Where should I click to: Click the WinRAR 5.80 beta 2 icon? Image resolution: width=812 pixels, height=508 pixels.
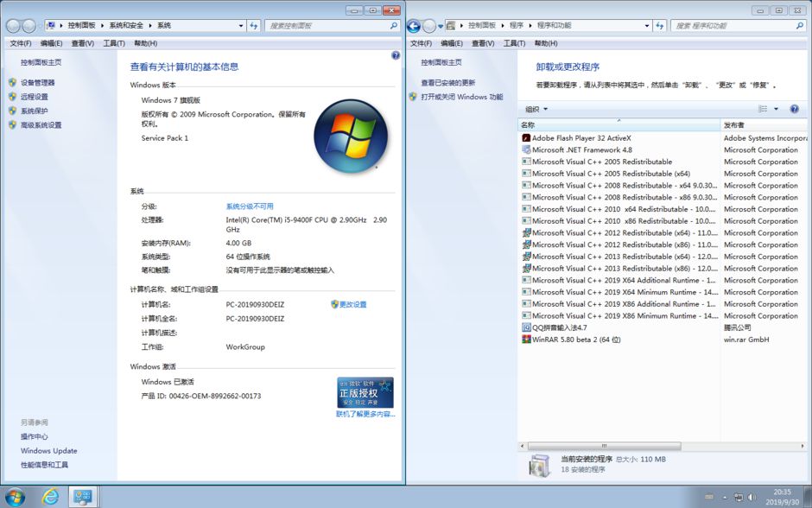click(526, 340)
